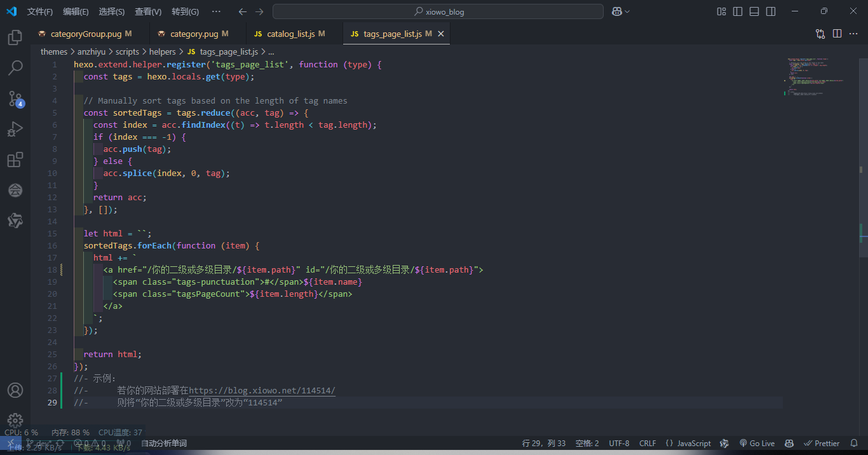Change UTF-8 encoding setting
Screen dimensions: 868x455
619,444
